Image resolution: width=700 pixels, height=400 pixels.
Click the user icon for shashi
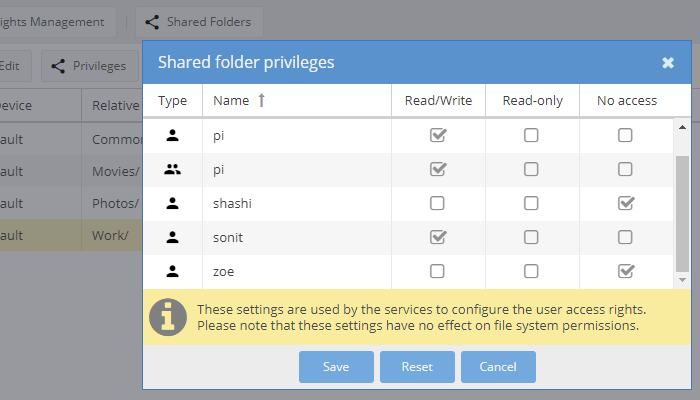tap(172, 204)
